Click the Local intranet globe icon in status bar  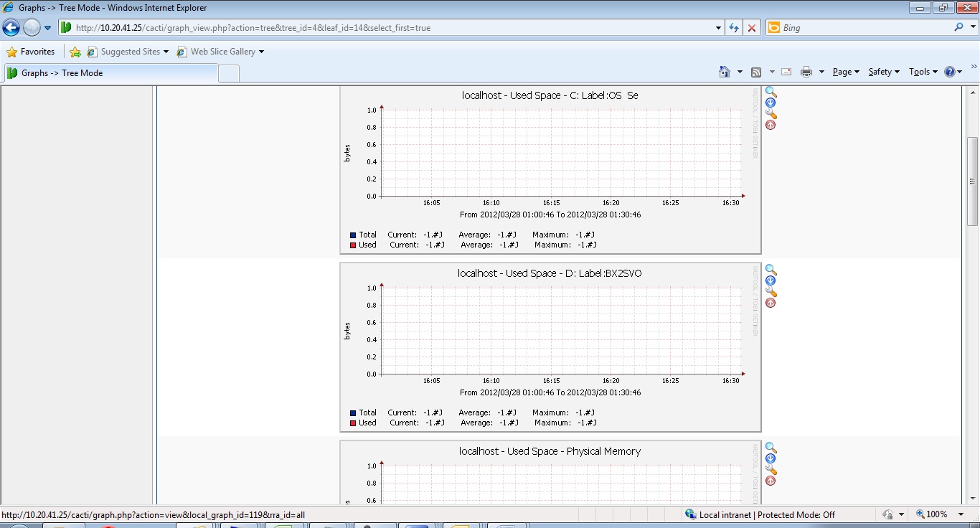pyautogui.click(x=691, y=514)
